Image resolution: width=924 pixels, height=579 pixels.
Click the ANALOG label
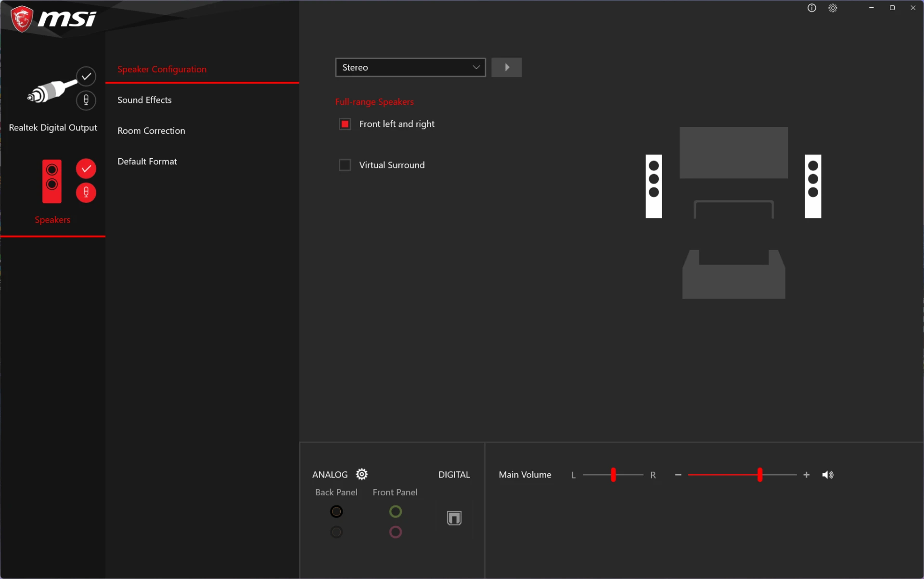[x=330, y=475]
